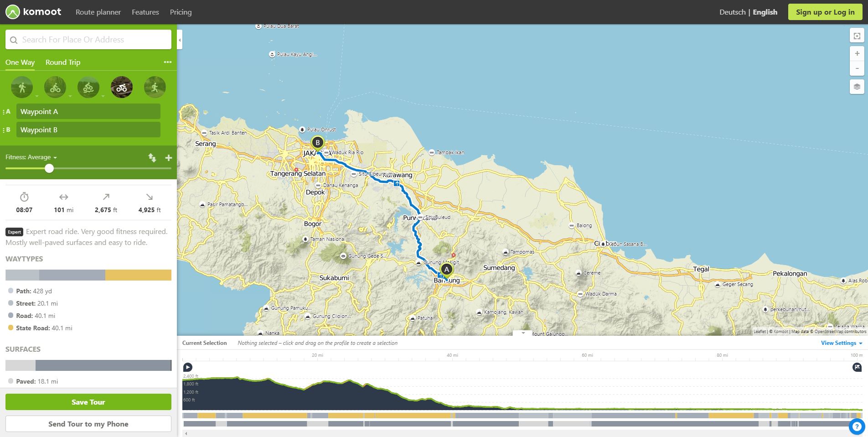
Task: Click the surfaces distribution bar
Action: tap(88, 365)
